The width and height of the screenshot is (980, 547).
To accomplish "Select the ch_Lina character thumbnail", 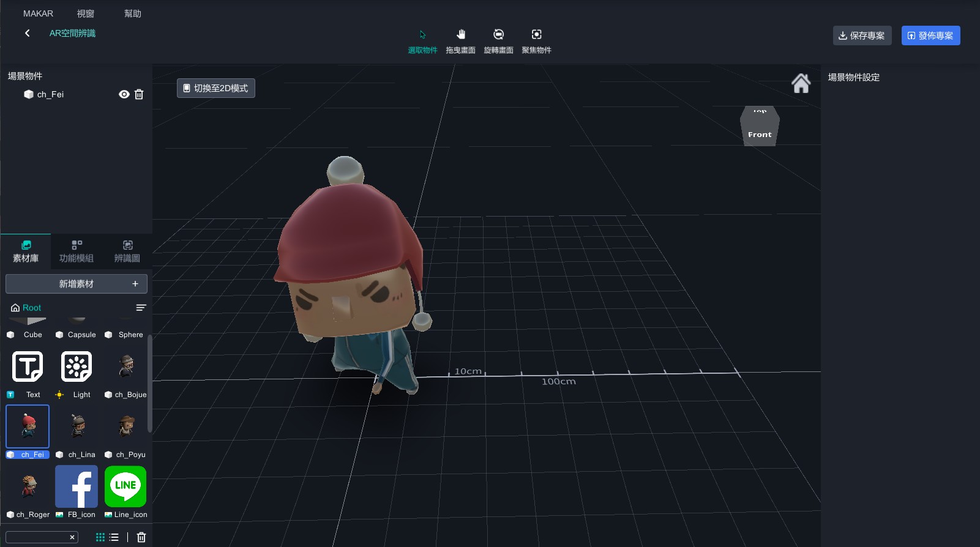I will tap(77, 426).
